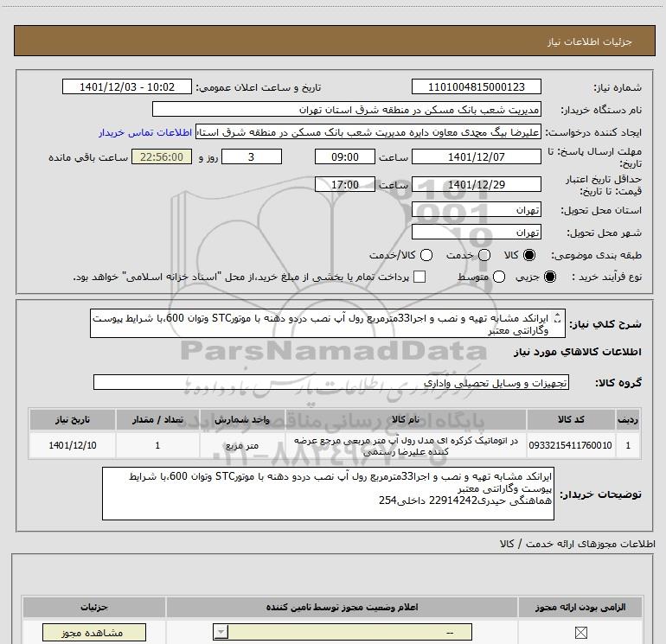Click the remaining days field showing 3
The height and width of the screenshot is (644, 666).
click(x=252, y=156)
